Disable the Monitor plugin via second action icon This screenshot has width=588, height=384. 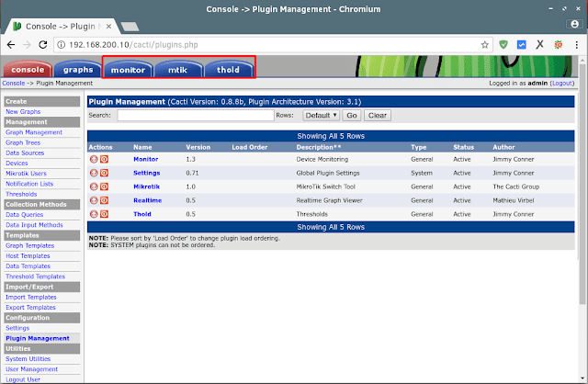[x=104, y=159]
